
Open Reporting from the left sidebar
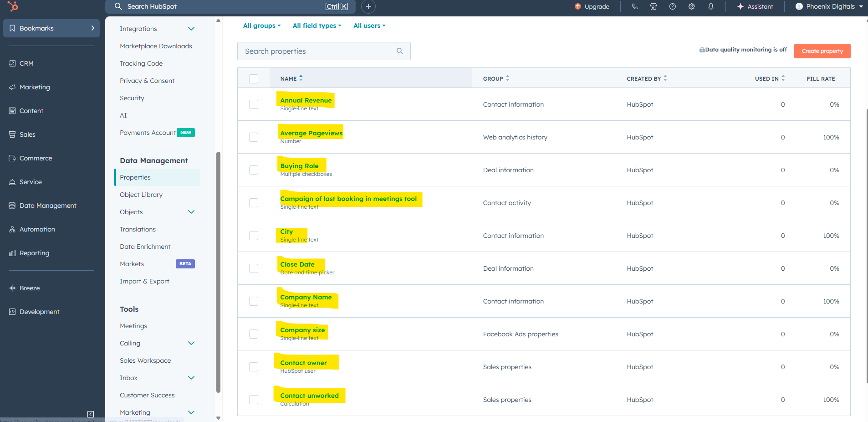pyautogui.click(x=34, y=253)
